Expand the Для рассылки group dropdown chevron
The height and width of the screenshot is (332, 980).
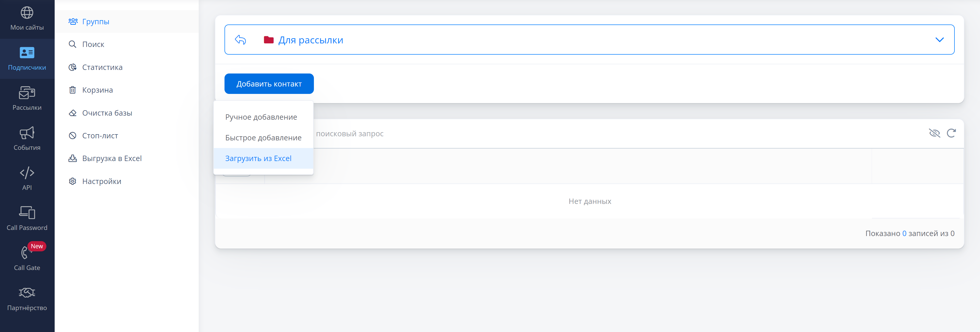(939, 40)
